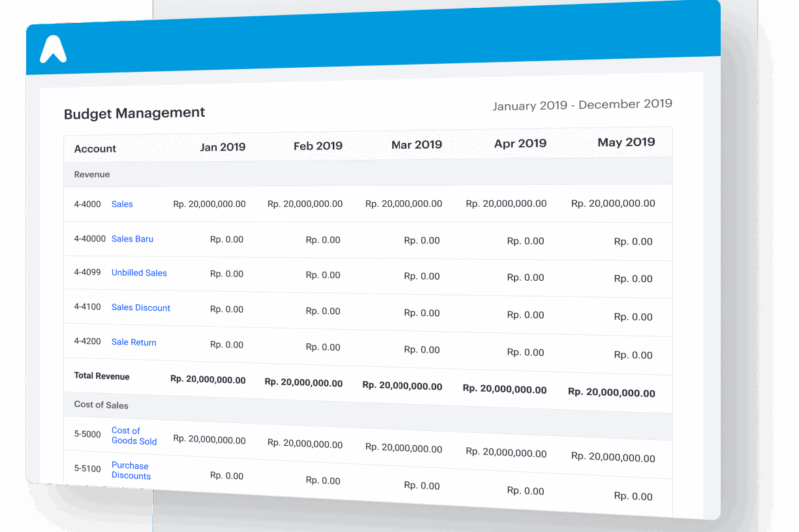Image resolution: width=799 pixels, height=532 pixels.
Task: Click the Mar 2019 column header
Action: click(x=416, y=145)
